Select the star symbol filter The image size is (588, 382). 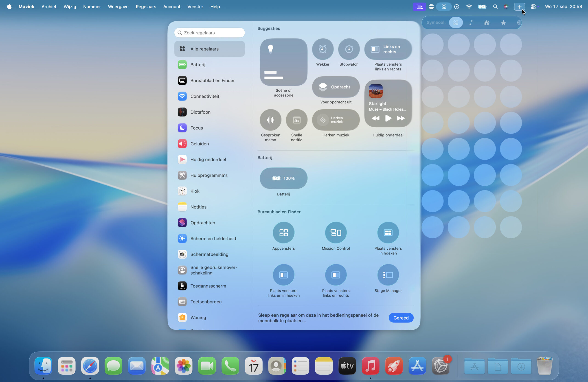tap(503, 23)
